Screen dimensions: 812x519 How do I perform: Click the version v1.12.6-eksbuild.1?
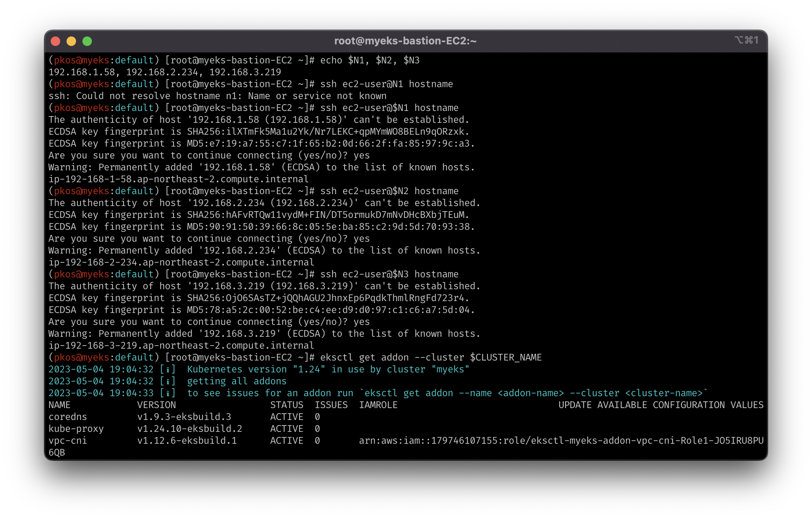pos(187,441)
